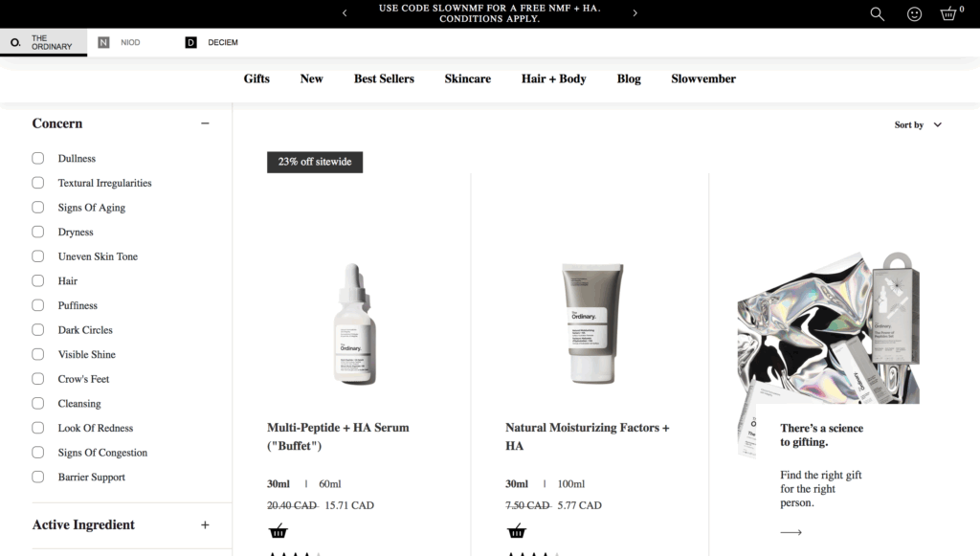The image size is (980, 556).
Task: Add Multi-Peptide + HA Serum to basket
Action: 278,531
